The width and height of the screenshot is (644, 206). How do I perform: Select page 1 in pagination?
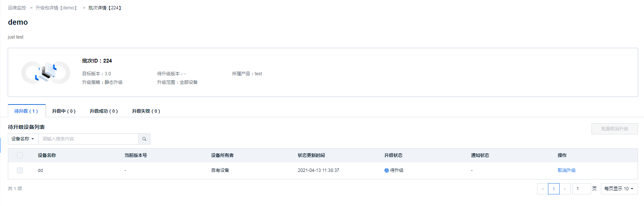pyautogui.click(x=554, y=189)
